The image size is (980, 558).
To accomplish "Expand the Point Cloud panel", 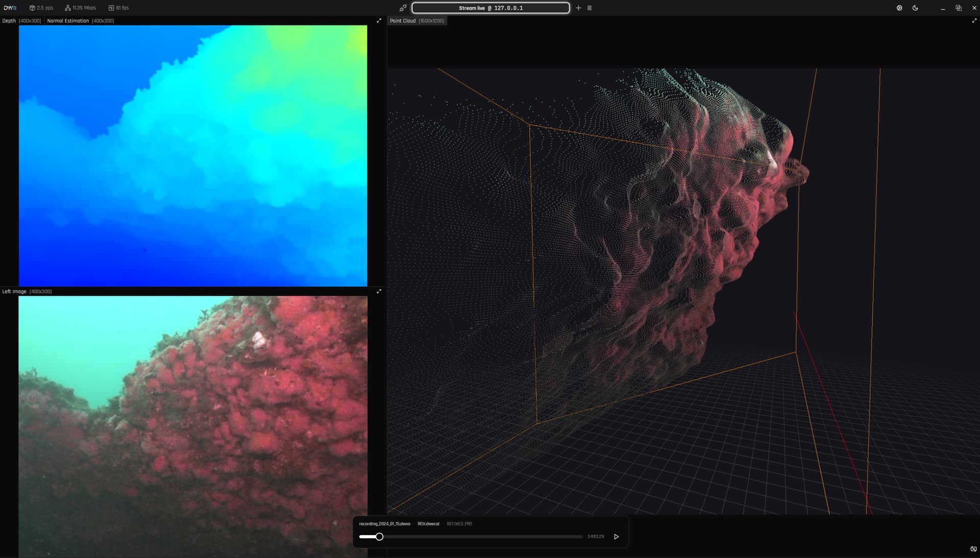I will point(974,21).
